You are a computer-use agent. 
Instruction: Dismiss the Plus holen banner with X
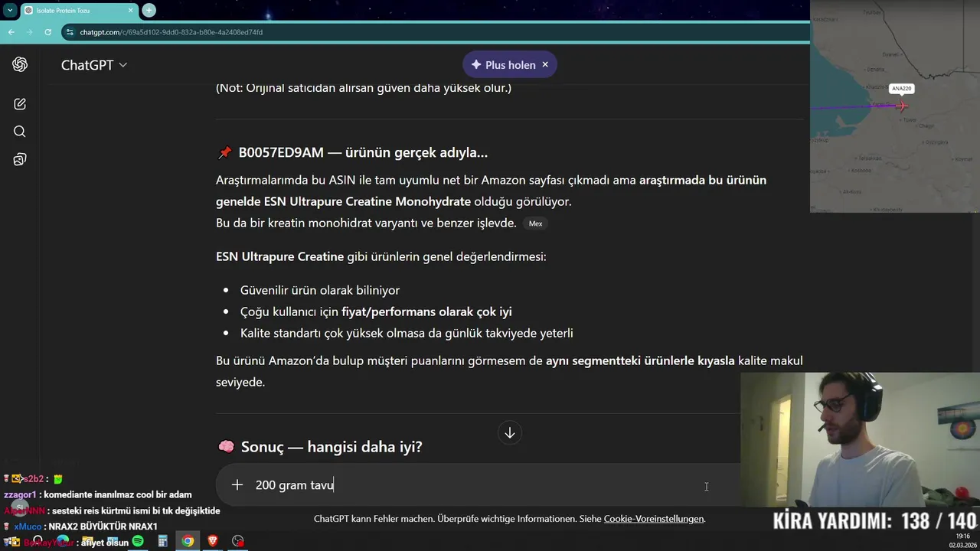click(x=545, y=64)
